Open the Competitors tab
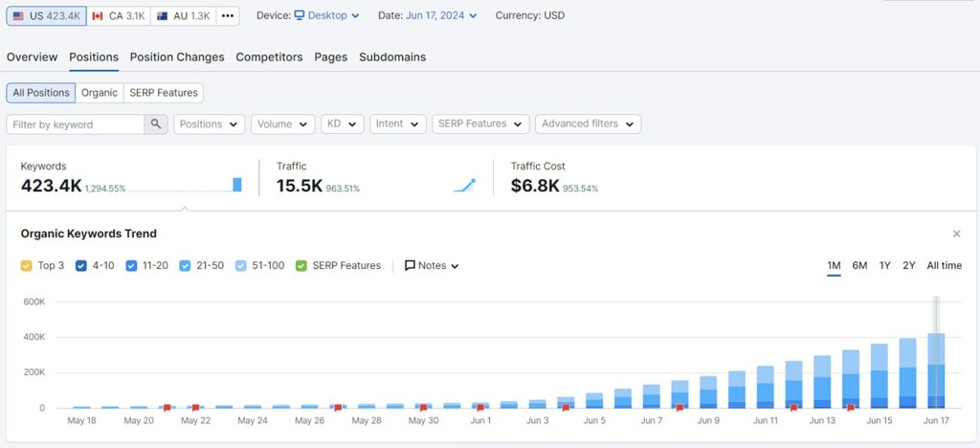Screen dimensions: 980x448 (x=269, y=57)
